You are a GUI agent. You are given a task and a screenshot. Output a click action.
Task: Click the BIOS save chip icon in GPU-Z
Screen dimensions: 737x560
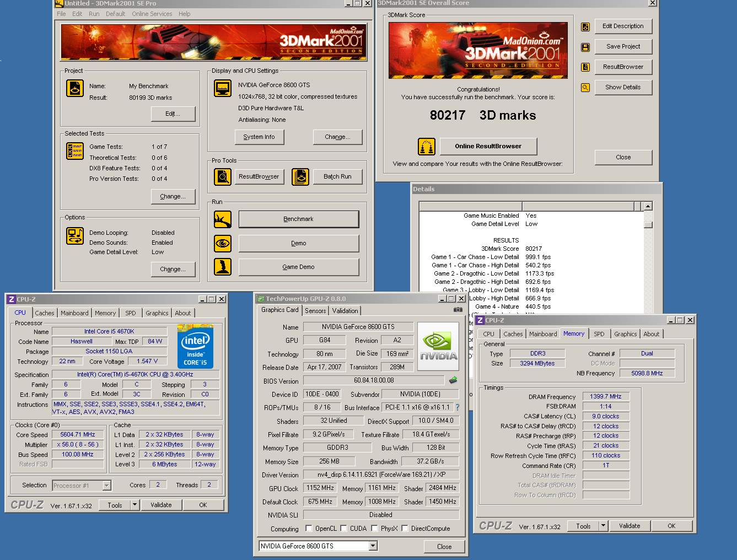click(453, 380)
